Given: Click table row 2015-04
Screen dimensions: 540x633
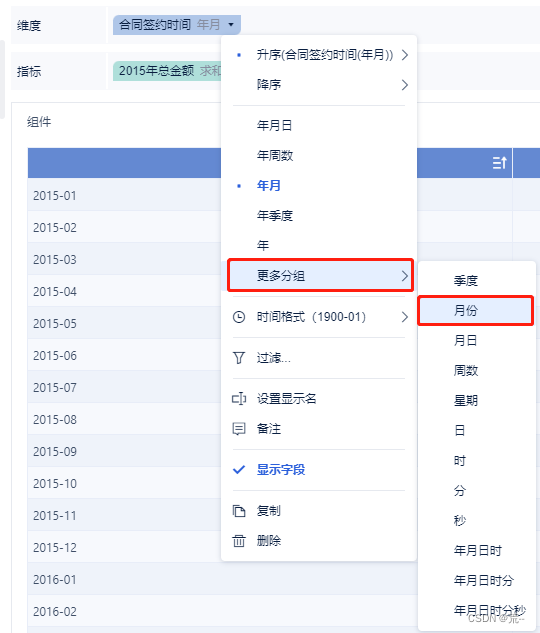Looking at the screenshot, I should (124, 291).
